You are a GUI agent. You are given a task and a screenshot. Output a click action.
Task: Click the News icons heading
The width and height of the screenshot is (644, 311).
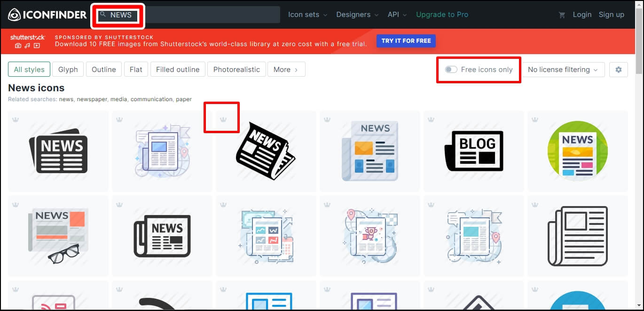pos(36,88)
